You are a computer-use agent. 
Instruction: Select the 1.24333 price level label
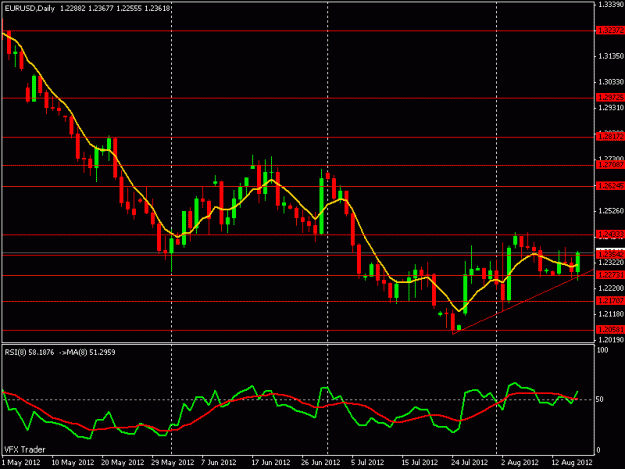coord(610,234)
